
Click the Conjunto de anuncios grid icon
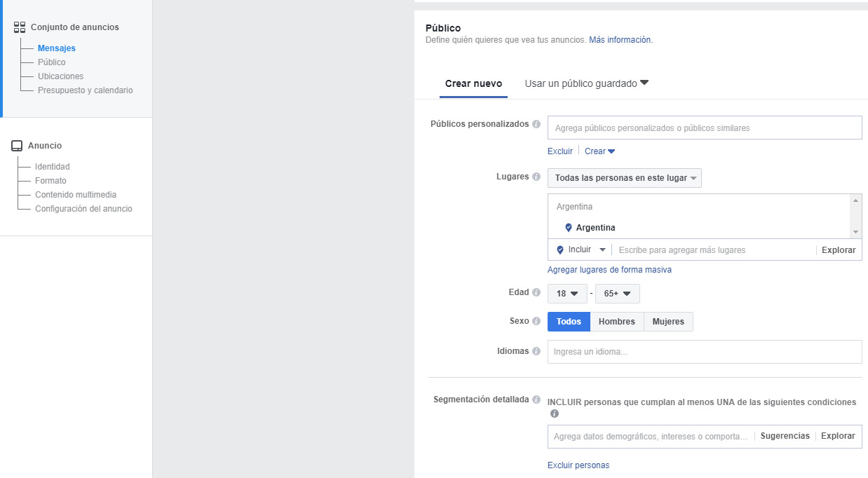point(20,27)
